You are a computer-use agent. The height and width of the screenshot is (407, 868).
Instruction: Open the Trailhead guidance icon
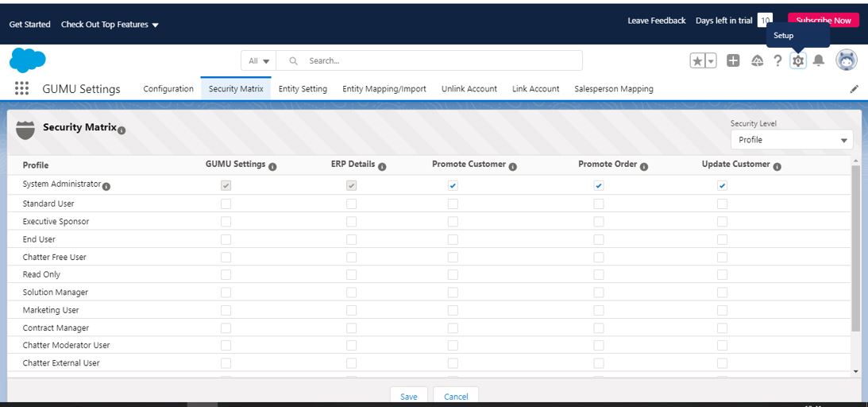point(758,61)
